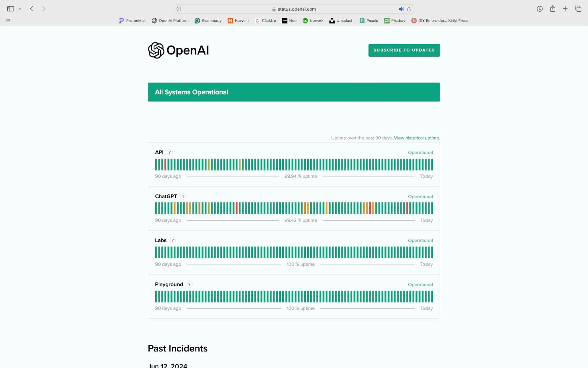Open DIY Embroidery Kiriki Press bookmark

click(440, 21)
